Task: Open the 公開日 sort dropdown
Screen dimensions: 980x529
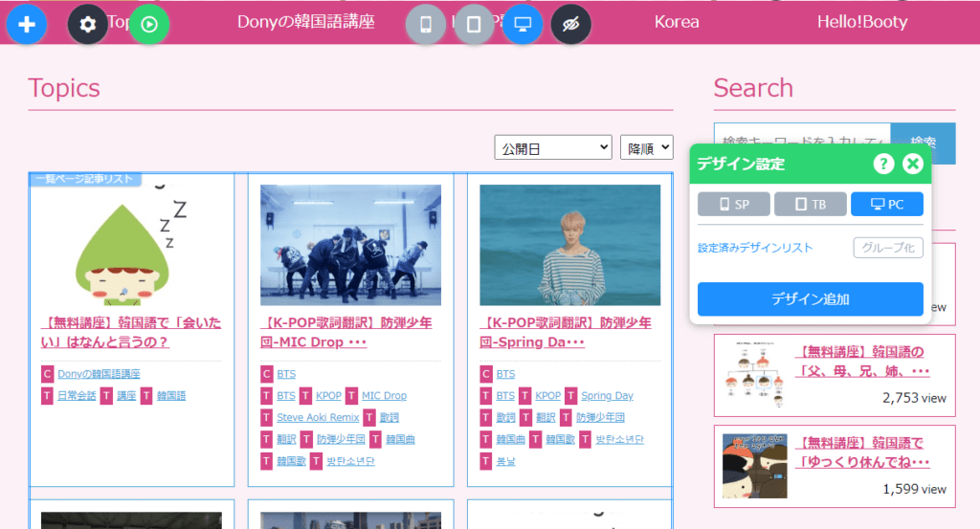Action: (553, 147)
